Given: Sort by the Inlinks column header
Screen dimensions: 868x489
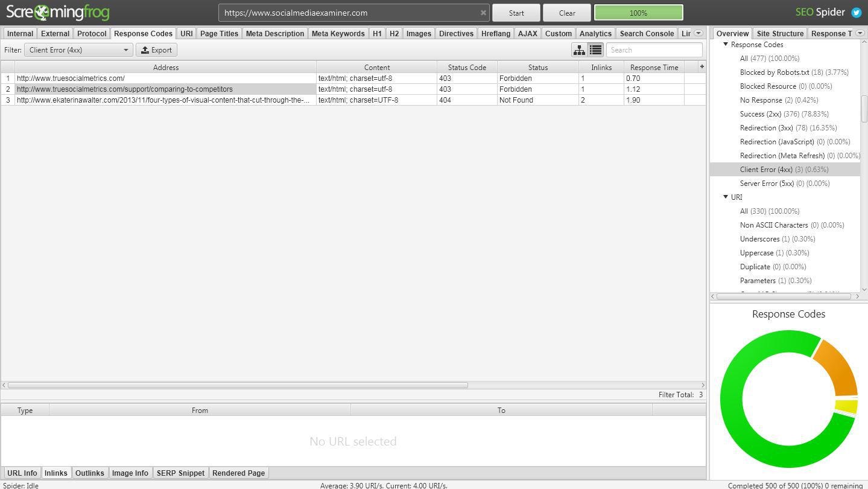Looking at the screenshot, I should coord(601,68).
